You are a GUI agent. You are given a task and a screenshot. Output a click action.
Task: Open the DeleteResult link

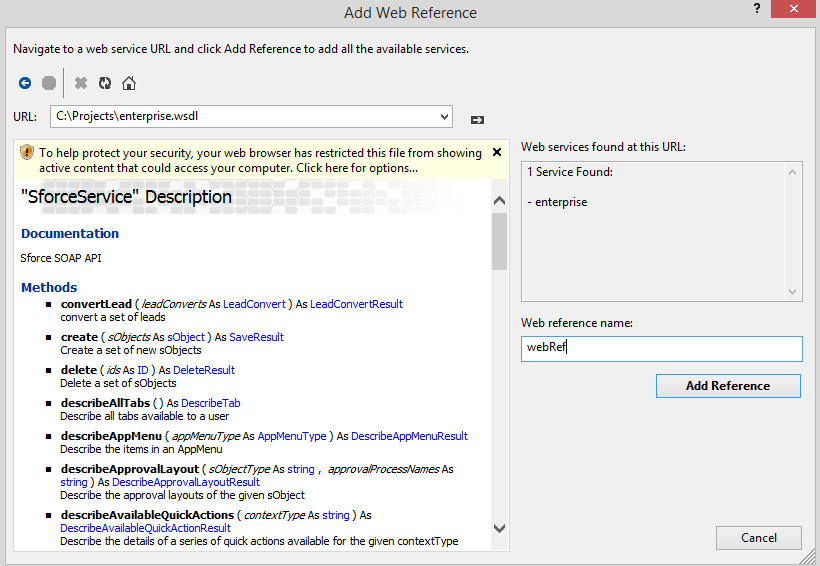click(x=203, y=370)
